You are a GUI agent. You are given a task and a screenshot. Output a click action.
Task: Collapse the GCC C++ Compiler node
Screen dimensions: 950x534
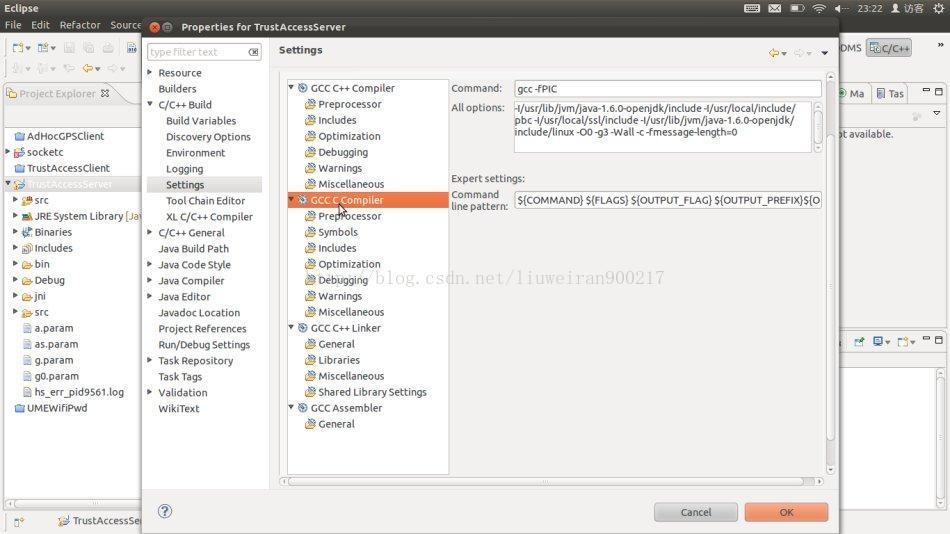pos(291,88)
